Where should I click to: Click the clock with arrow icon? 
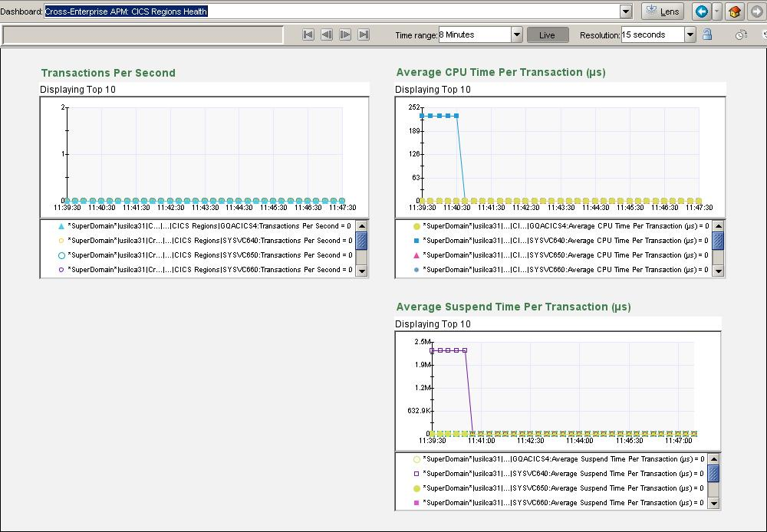(742, 34)
